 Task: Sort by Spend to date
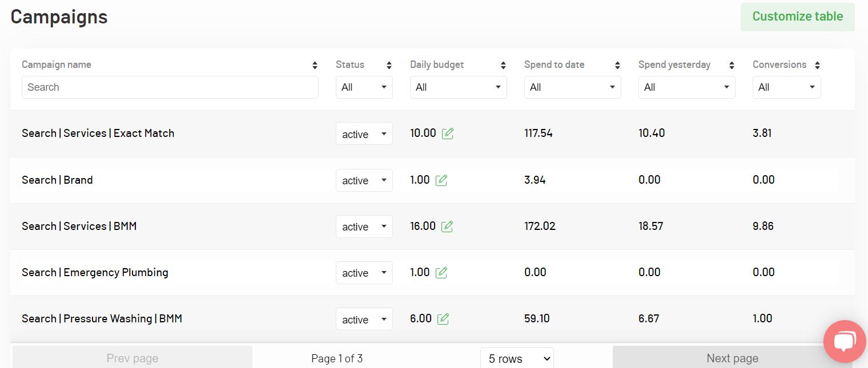tap(617, 64)
